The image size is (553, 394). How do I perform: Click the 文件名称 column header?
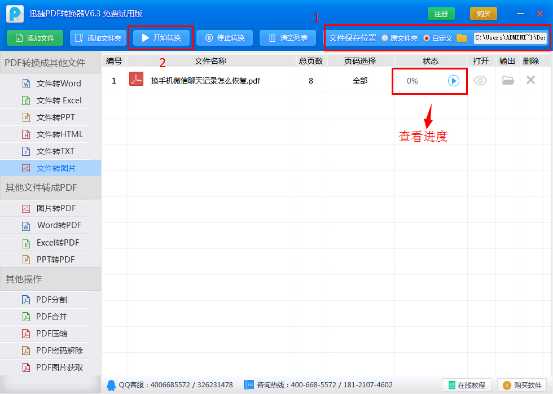click(x=211, y=61)
